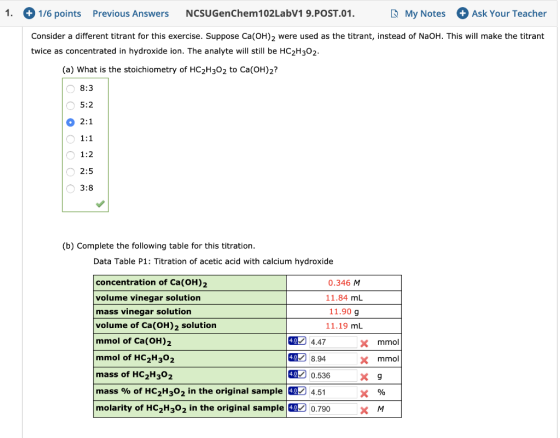The height and width of the screenshot is (438, 560).
Task: Click the 11.90 g vinegar mass value
Action: [344, 312]
